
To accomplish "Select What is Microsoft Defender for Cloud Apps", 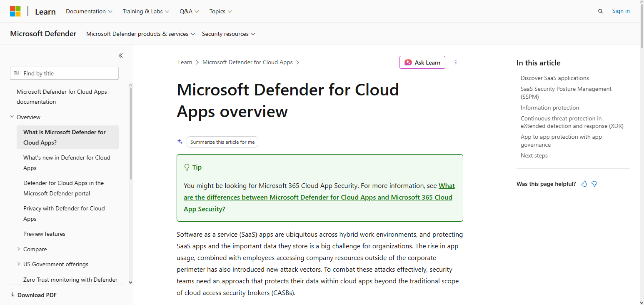I will coord(67,137).
